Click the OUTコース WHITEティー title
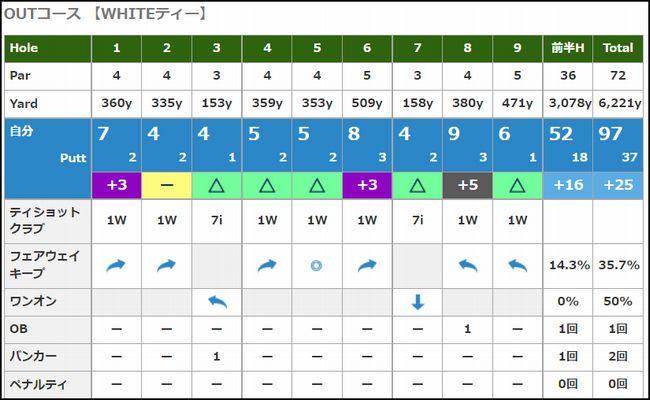The image size is (650, 400). (105, 13)
